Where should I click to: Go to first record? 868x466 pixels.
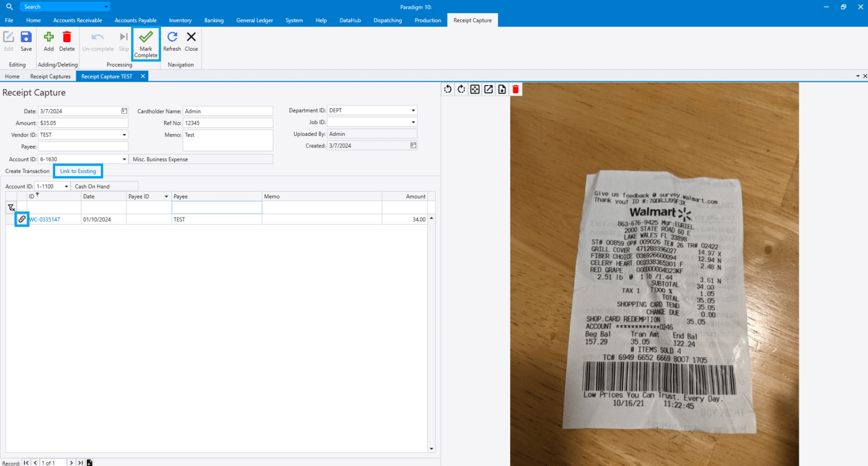tap(26, 462)
